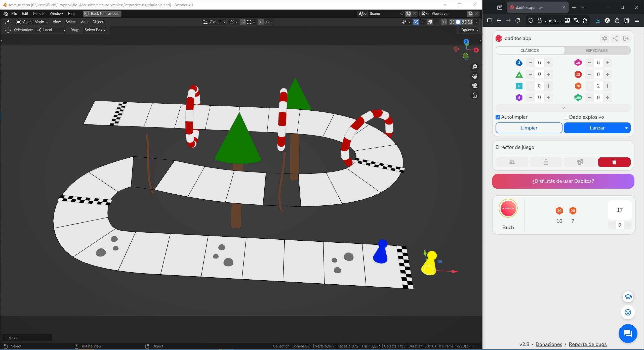Click the zoom magnifier icon in viewport

[474, 67]
